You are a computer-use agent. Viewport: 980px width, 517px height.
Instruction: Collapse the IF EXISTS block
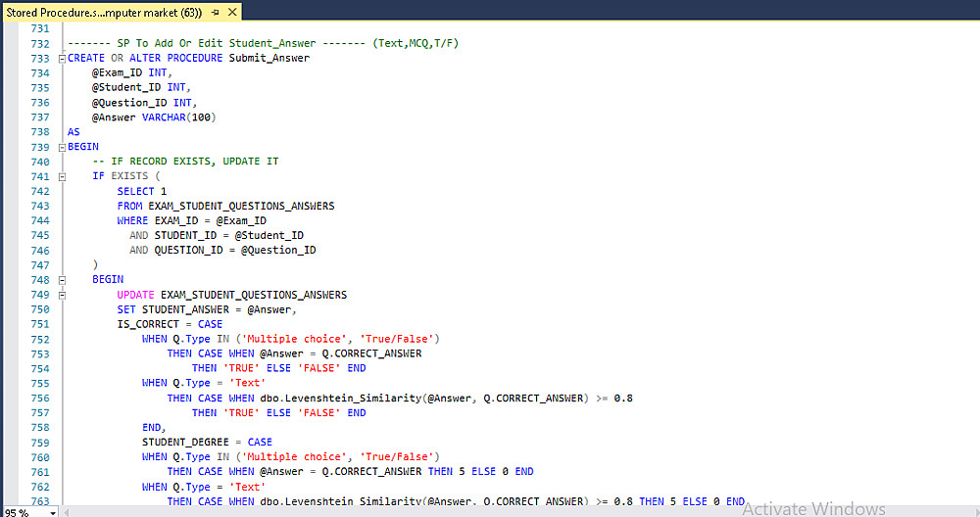(62, 176)
